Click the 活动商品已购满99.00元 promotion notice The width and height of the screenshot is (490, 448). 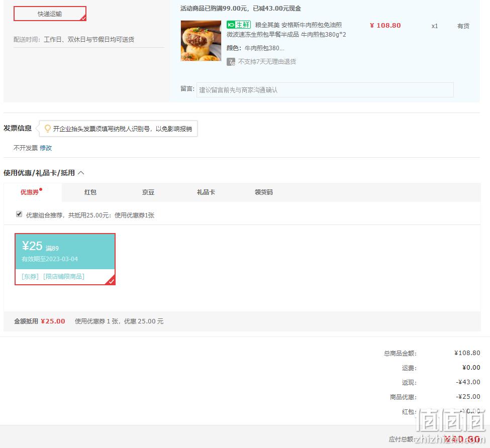(241, 9)
